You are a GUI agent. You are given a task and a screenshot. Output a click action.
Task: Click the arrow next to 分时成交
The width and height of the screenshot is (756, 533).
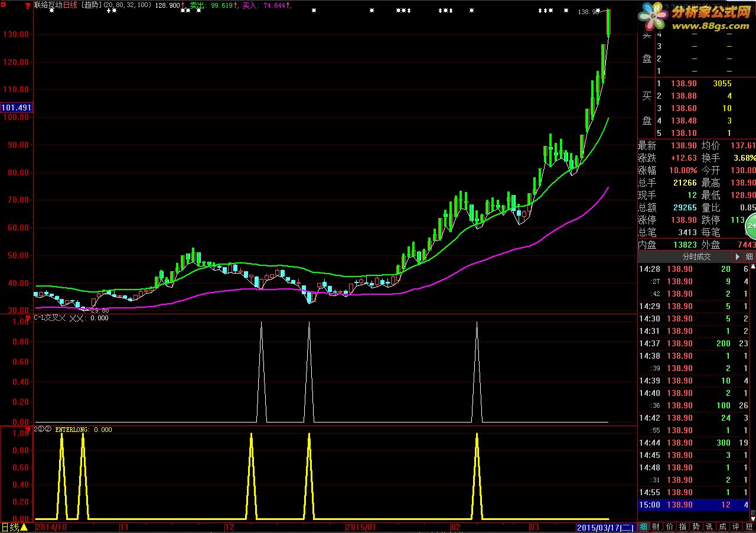point(737,256)
